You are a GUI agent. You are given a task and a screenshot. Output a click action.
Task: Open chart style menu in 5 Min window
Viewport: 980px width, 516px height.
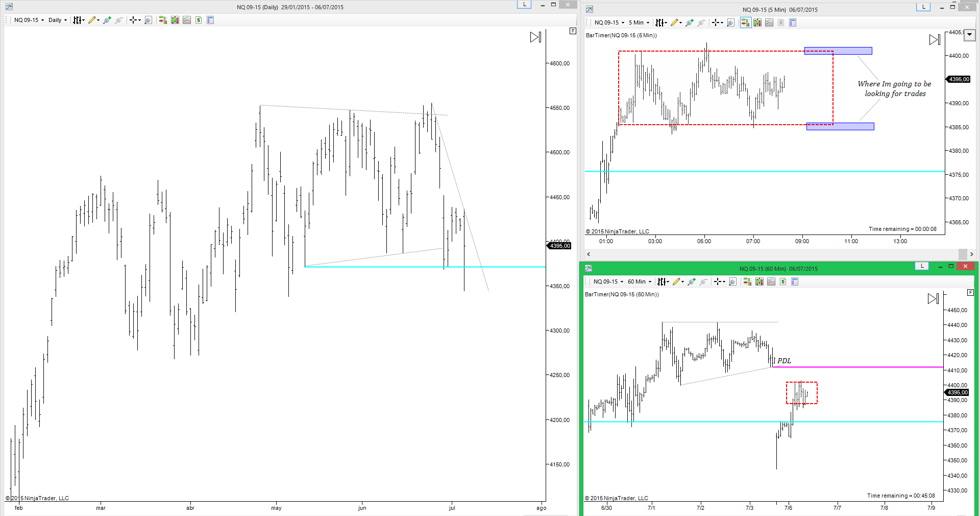point(661,22)
